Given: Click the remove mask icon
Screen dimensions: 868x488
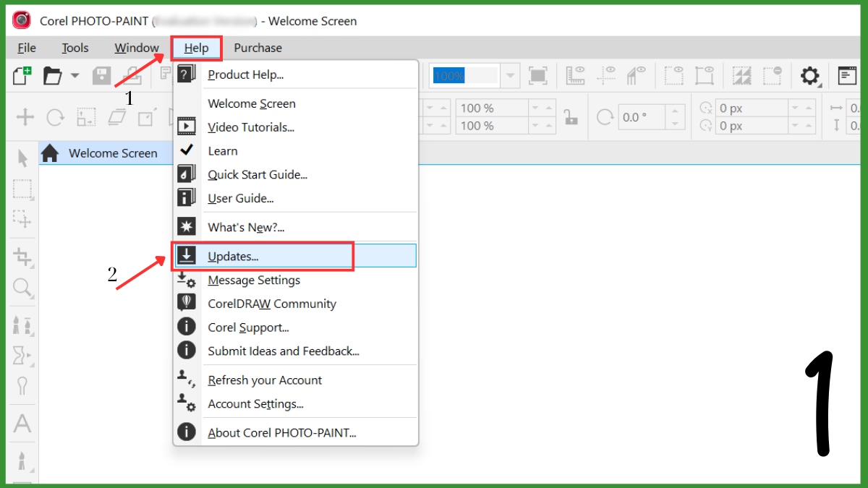Looking at the screenshot, I should pyautogui.click(x=773, y=75).
